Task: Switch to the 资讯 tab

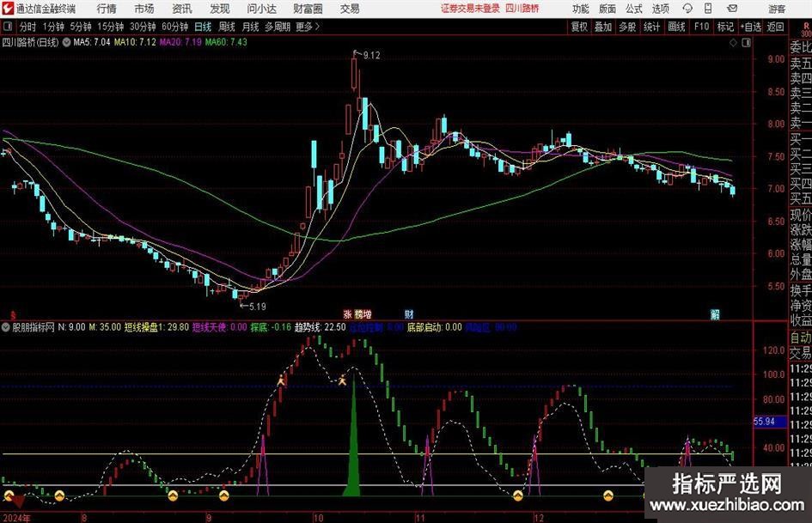Action: [182, 9]
